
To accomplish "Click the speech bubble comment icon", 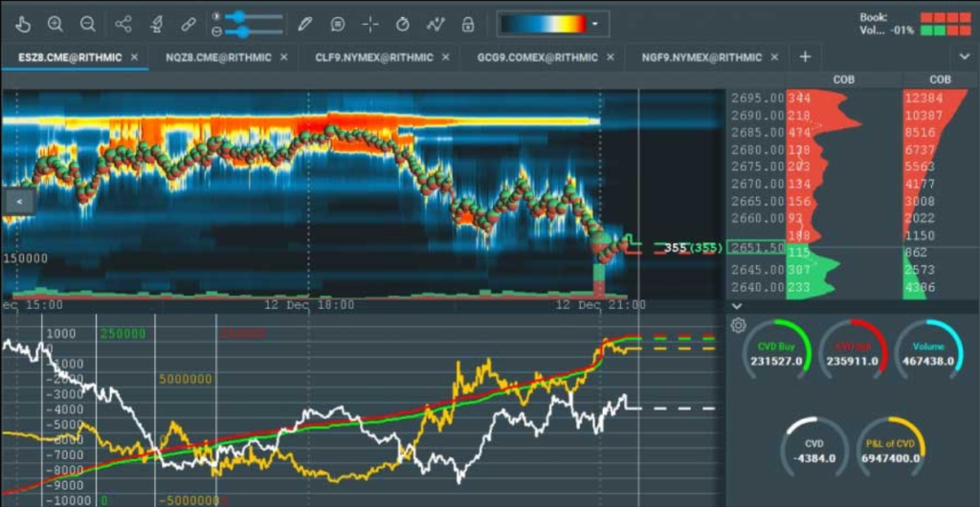I will click(338, 24).
